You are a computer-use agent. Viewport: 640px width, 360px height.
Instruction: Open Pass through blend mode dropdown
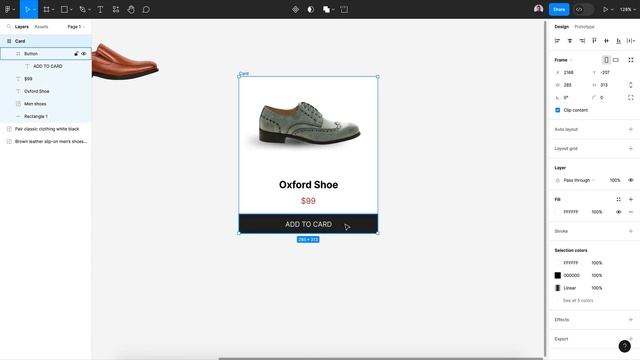[579, 180]
